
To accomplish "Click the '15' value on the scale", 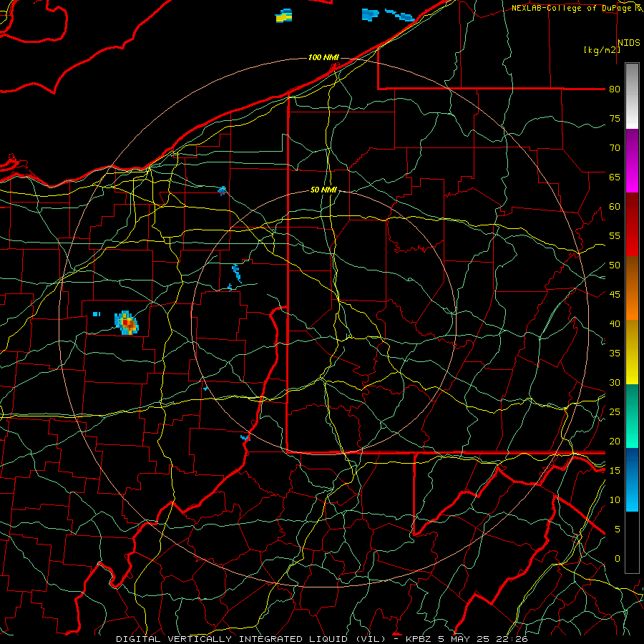I will [x=615, y=470].
